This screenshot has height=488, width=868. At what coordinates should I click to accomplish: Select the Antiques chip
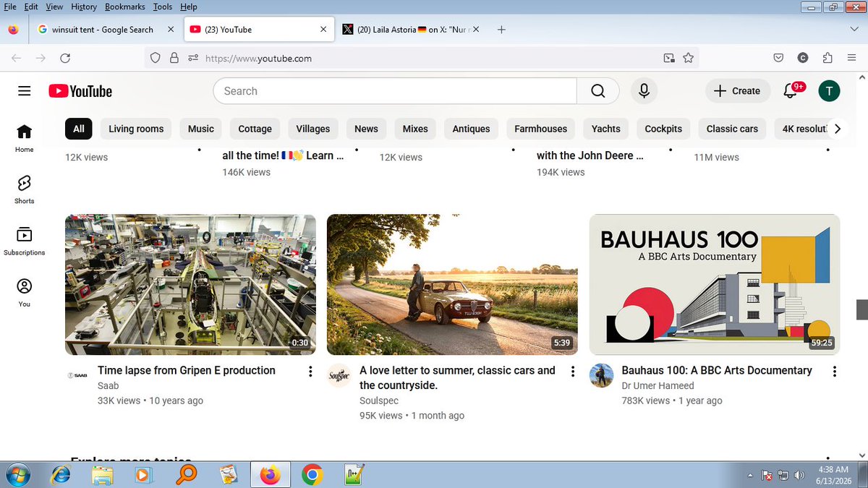pyautogui.click(x=472, y=129)
